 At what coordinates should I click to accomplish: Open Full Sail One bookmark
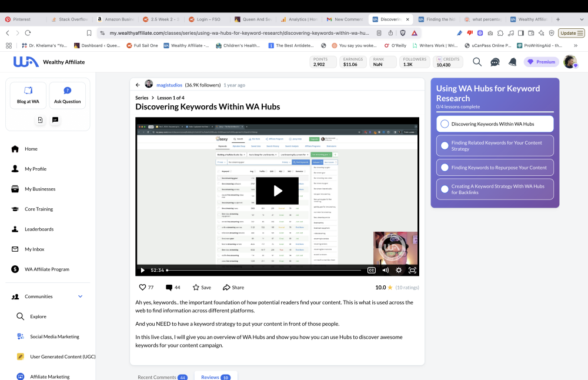click(x=142, y=45)
